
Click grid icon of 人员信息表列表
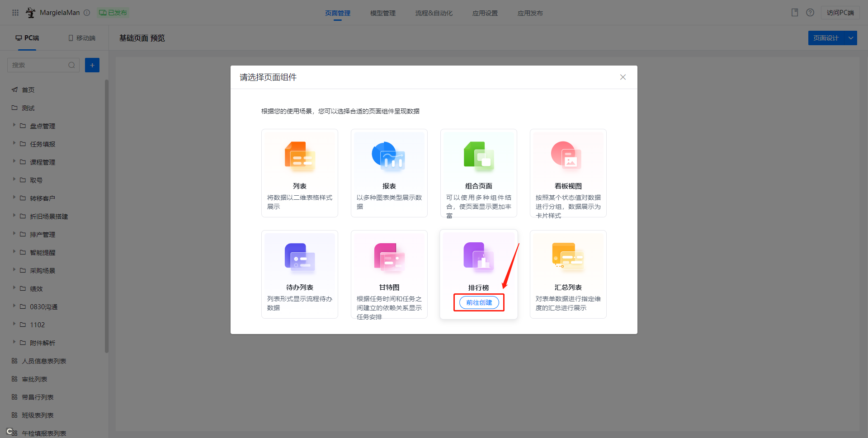[x=14, y=361]
